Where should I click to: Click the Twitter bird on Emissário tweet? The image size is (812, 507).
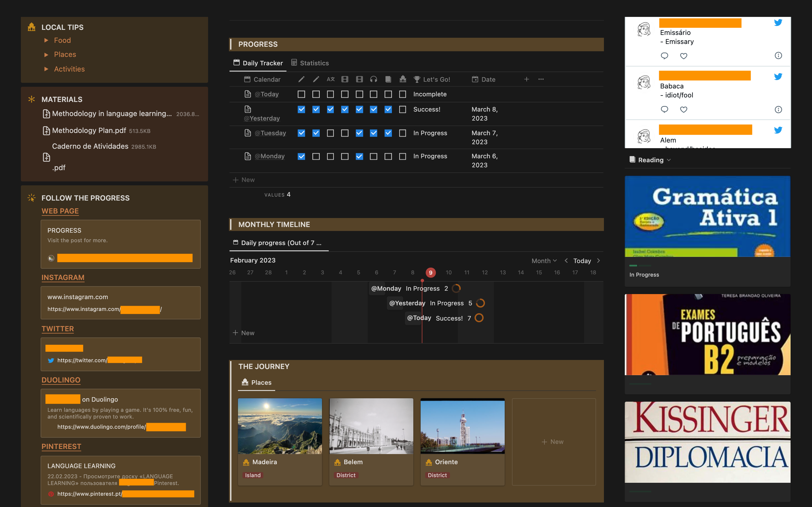pyautogui.click(x=778, y=23)
